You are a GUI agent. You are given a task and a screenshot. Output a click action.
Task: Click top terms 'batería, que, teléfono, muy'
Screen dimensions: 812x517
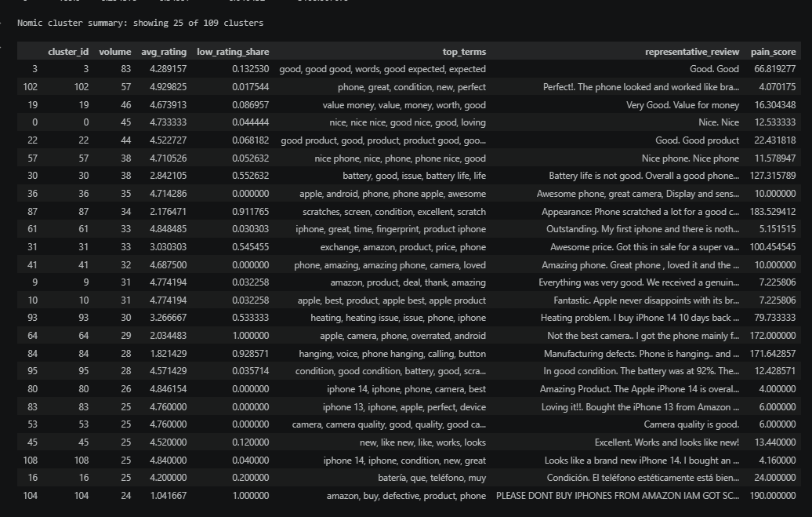432,478
